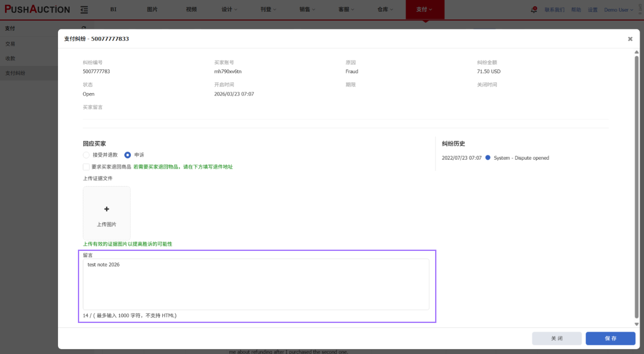Viewport: 644px width, 354px height.
Task: Click the open time 2026/03/23 07:07
Action: [x=234, y=94]
